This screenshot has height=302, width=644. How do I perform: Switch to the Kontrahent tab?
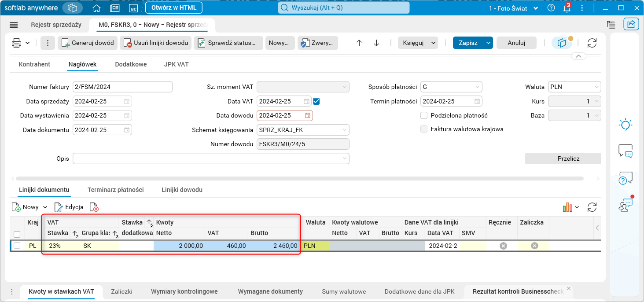point(34,64)
